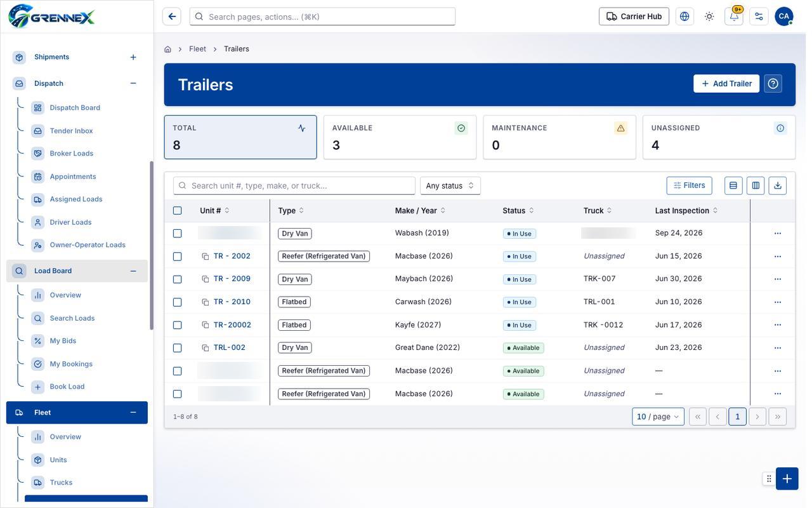Click the home breadcrumb icon
The image size is (812, 508).
click(167, 49)
